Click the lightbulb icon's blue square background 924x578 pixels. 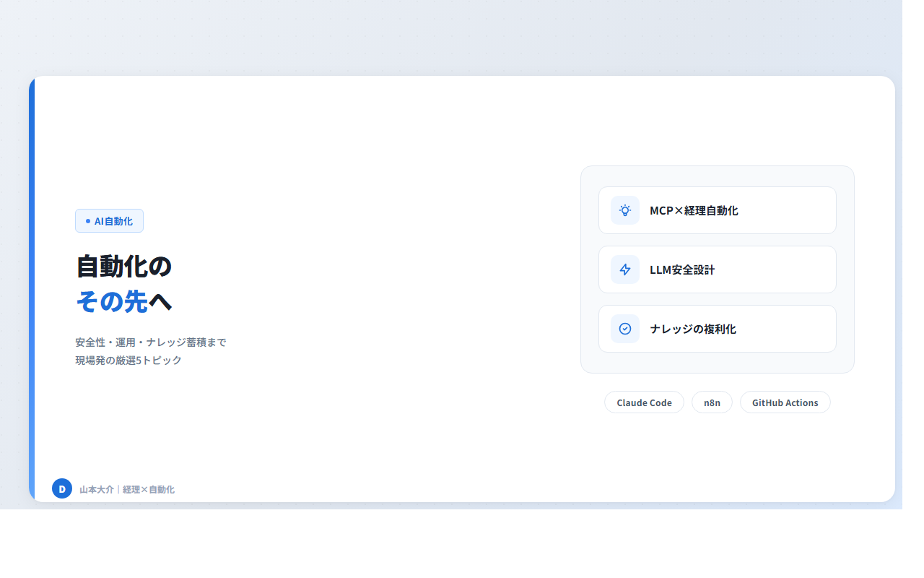pyautogui.click(x=624, y=210)
